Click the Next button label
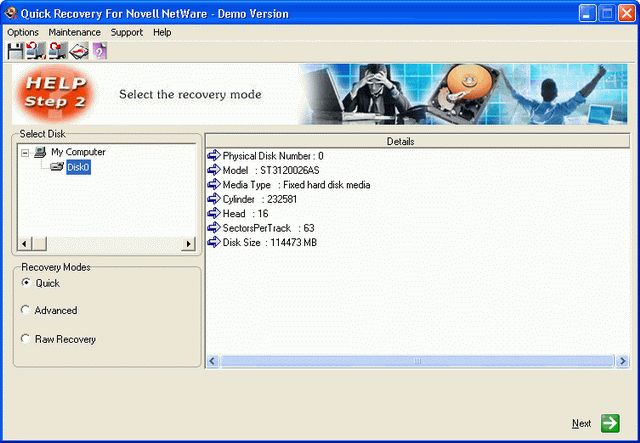Viewport: 640px width, 443px height. click(x=581, y=423)
